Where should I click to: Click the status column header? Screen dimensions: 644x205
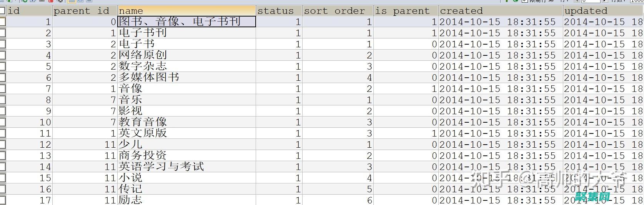pyautogui.click(x=279, y=11)
